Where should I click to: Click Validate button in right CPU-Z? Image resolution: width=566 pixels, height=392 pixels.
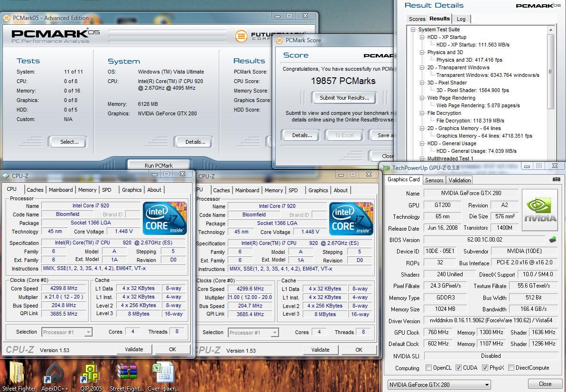pyautogui.click(x=320, y=350)
